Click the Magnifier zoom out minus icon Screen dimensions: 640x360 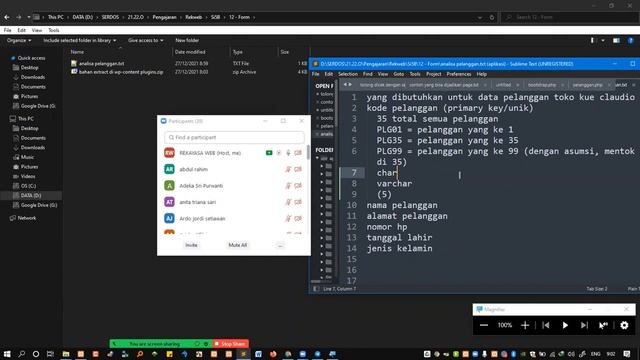[x=484, y=325]
